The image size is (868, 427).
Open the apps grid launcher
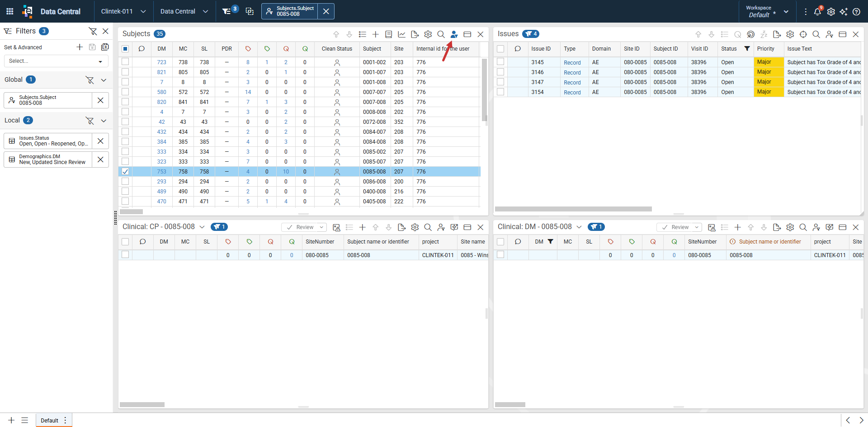click(x=9, y=11)
